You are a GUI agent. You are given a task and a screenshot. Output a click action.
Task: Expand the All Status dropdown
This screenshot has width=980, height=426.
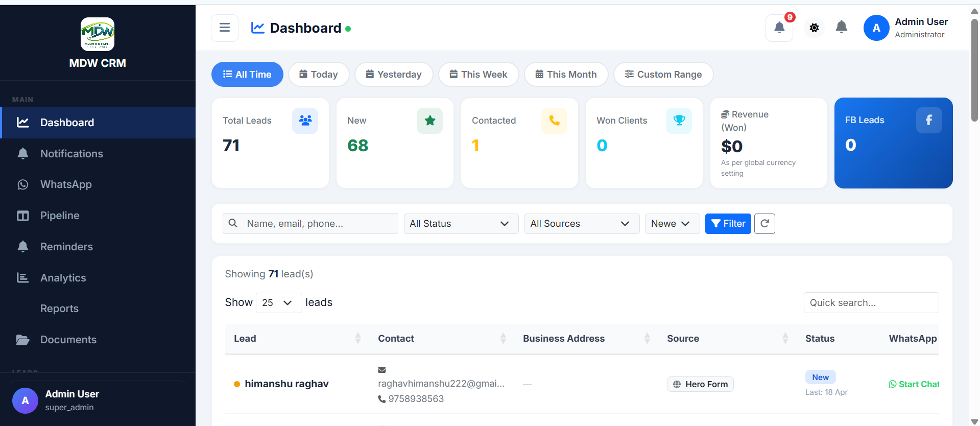(461, 224)
